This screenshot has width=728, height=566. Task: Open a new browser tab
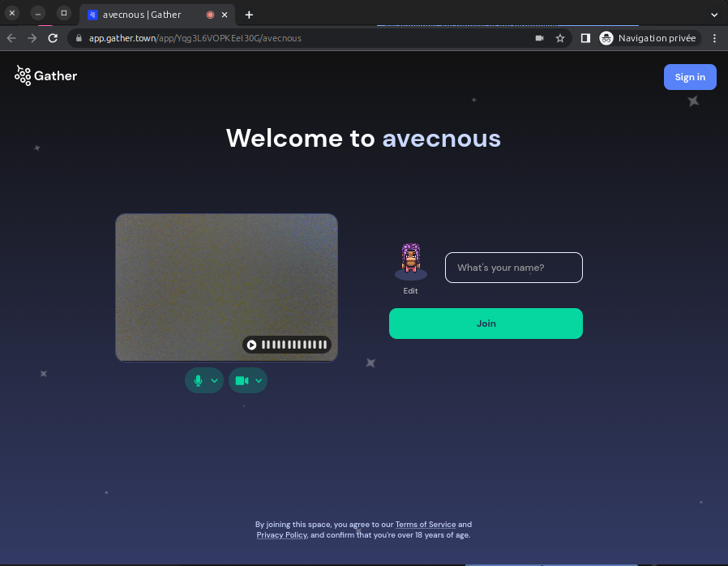coord(249,15)
